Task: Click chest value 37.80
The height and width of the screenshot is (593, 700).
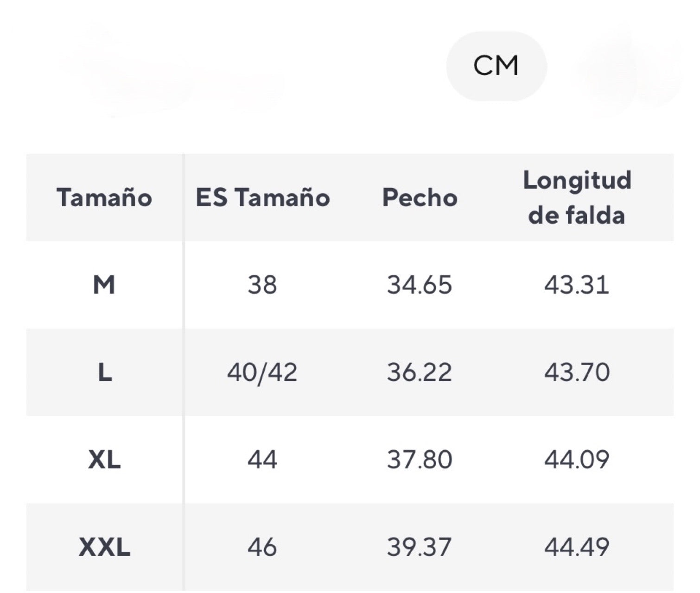Action: 420,460
